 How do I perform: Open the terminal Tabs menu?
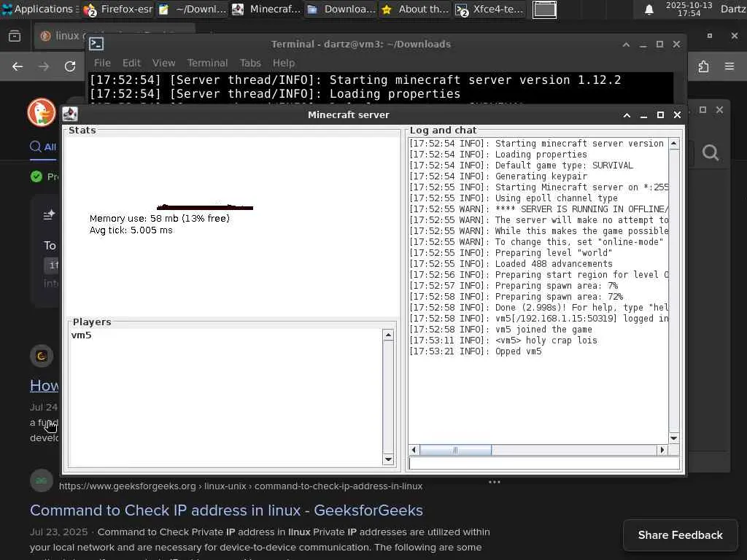tap(250, 63)
